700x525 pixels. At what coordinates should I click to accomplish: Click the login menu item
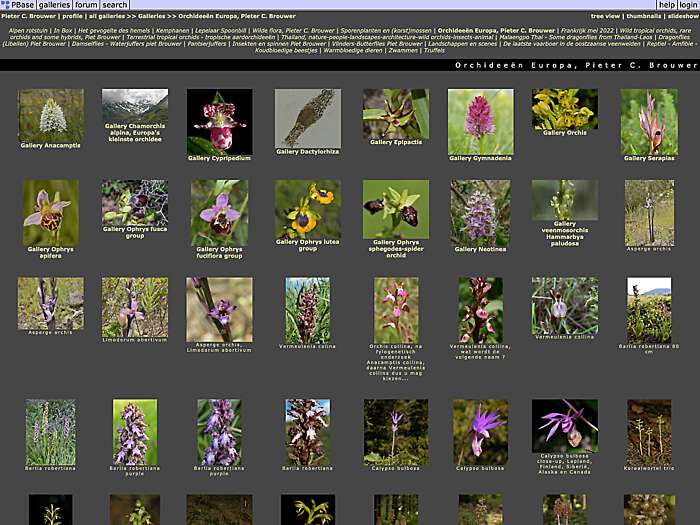tap(688, 5)
